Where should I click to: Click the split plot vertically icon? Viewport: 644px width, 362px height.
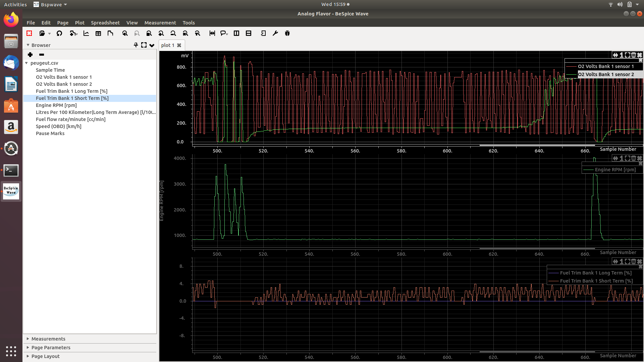click(236, 33)
